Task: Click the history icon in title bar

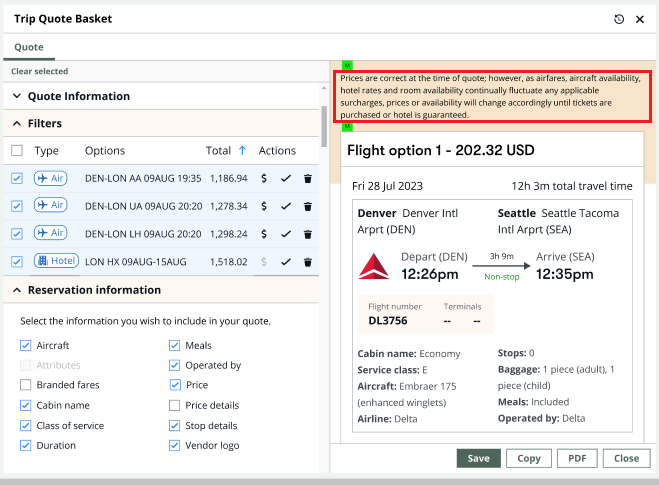Action: [x=619, y=19]
